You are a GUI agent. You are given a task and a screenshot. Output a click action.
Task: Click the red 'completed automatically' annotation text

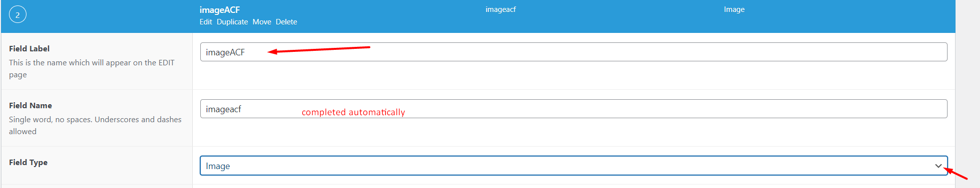click(353, 112)
